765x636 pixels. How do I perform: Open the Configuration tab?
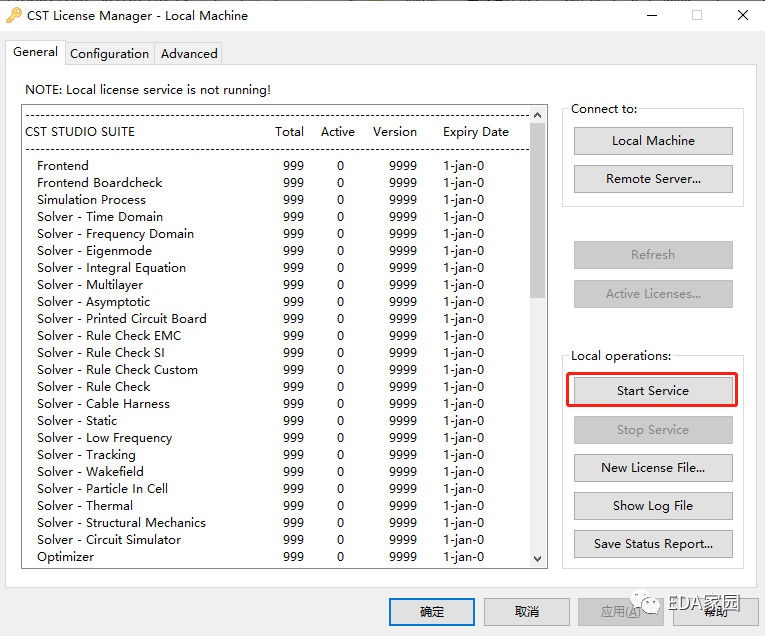pos(109,54)
